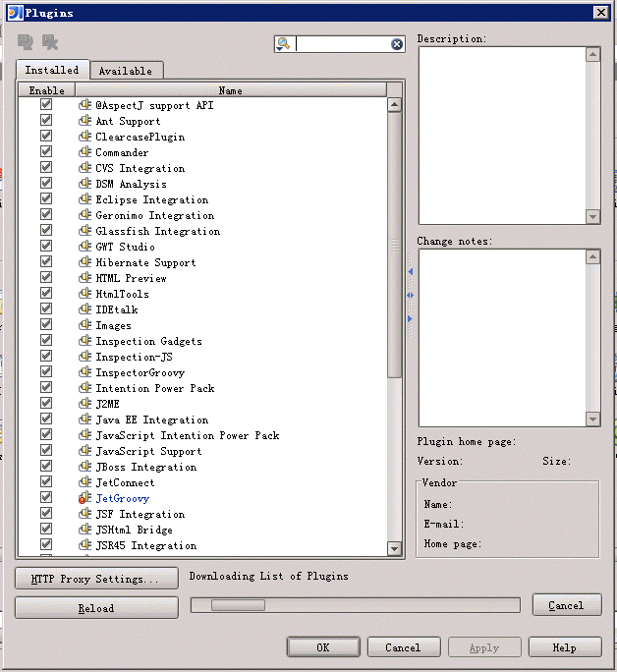Switch to the Installed tab
This screenshot has width=617, height=672.
52,70
